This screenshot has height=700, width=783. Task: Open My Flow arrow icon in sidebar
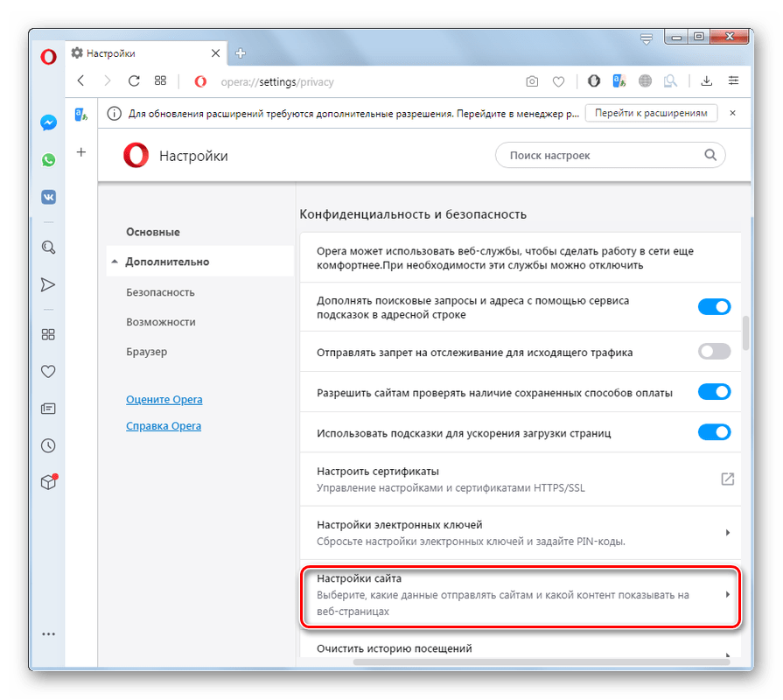[48, 284]
